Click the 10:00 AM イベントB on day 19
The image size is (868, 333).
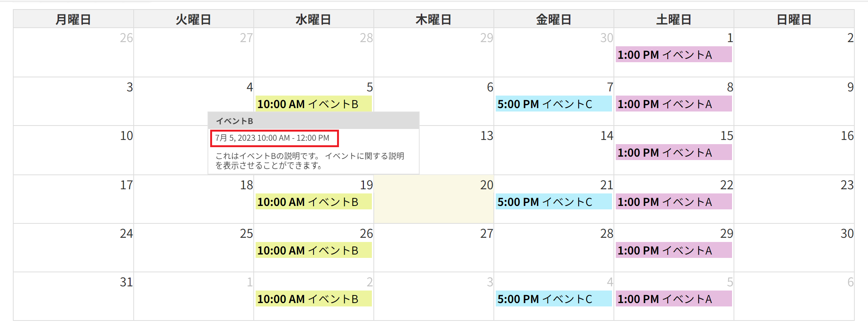314,201
